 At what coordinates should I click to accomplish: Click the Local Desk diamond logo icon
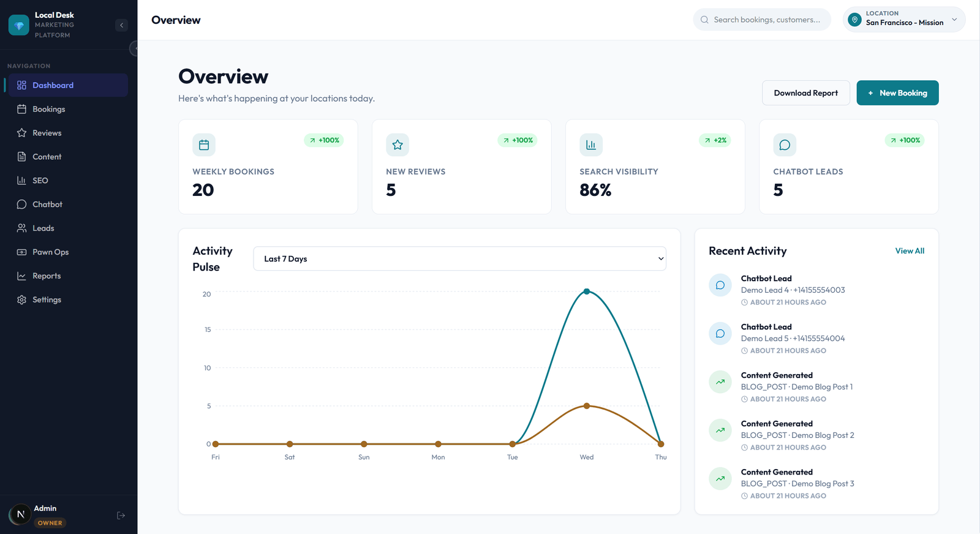point(19,25)
